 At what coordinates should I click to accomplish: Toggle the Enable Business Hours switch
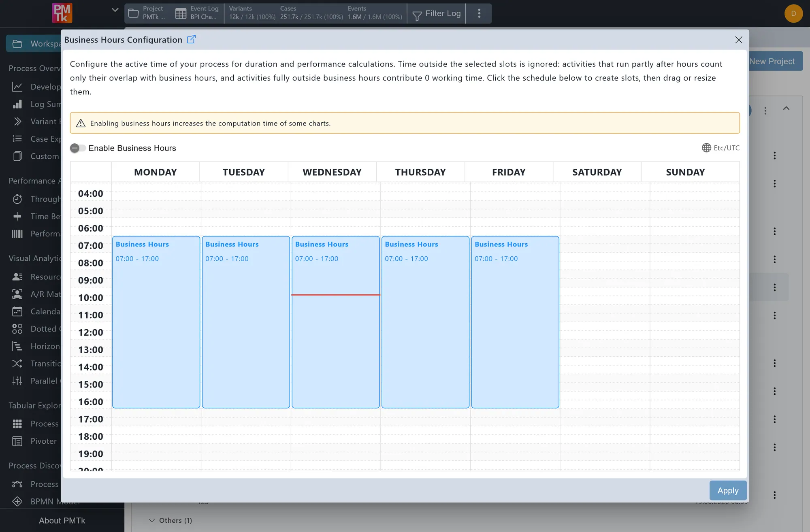click(x=77, y=148)
